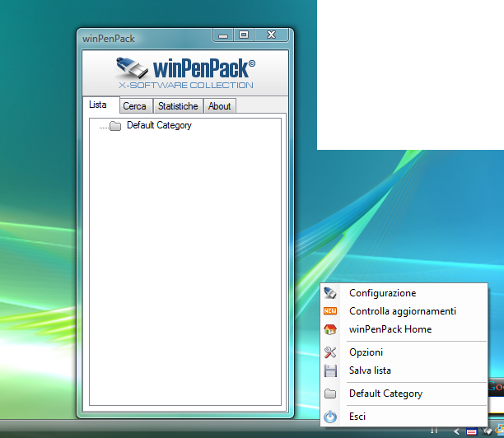This screenshot has height=438, width=504.
Task: Select Default Category in the Lista tree
Action: pos(159,125)
